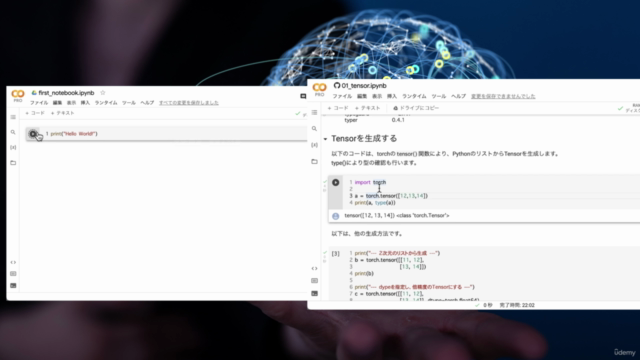This screenshot has height=360, width=640.
Task: Open 表示 menu in first_notebook window
Action: point(71,103)
